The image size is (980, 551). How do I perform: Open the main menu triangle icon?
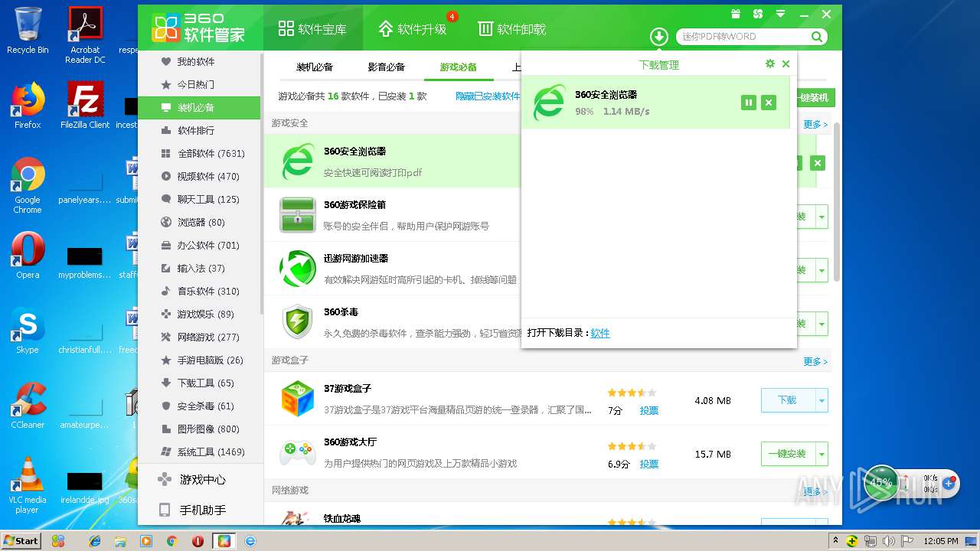[x=781, y=14]
